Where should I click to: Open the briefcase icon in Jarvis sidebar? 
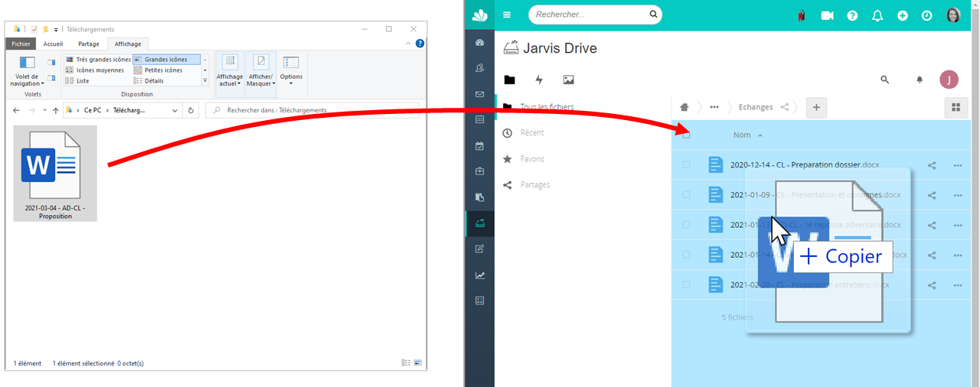coord(480,171)
